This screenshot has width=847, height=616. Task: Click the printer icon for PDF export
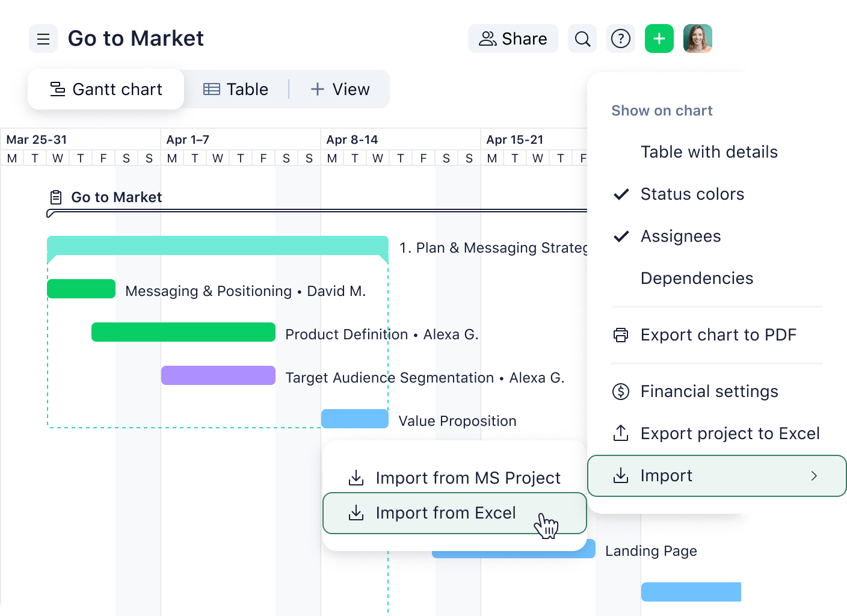point(621,335)
